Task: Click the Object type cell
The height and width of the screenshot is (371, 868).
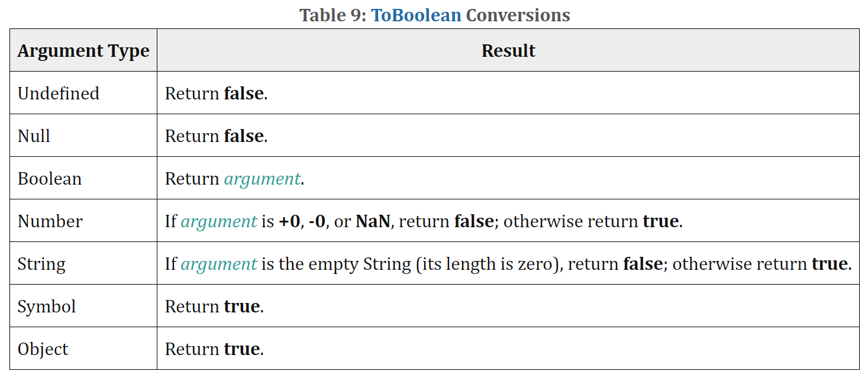Action: 83,349
